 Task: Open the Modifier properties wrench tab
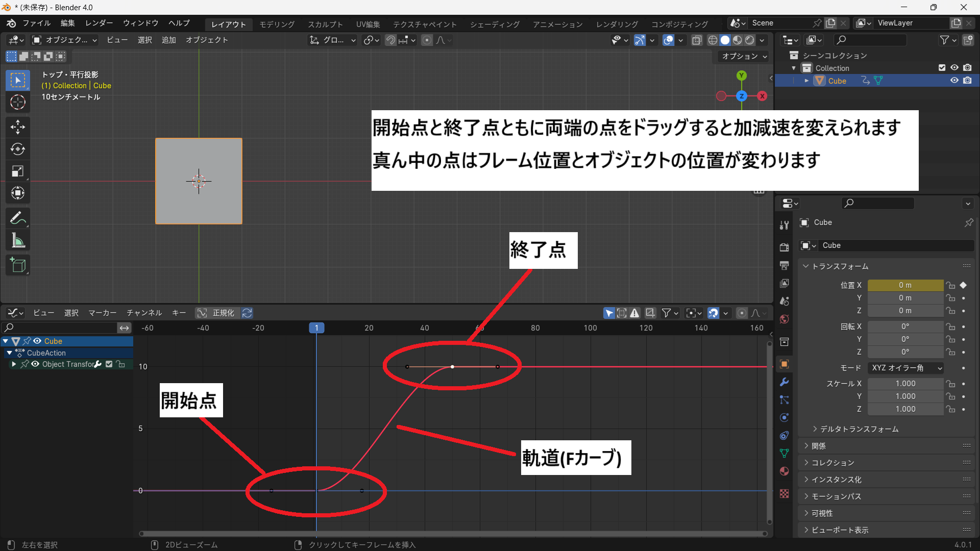coord(785,382)
